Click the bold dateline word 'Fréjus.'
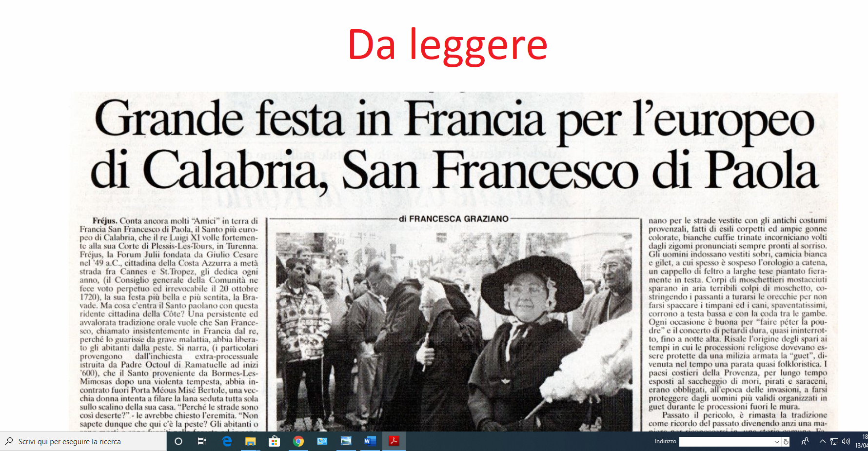868x451 pixels. 105,221
